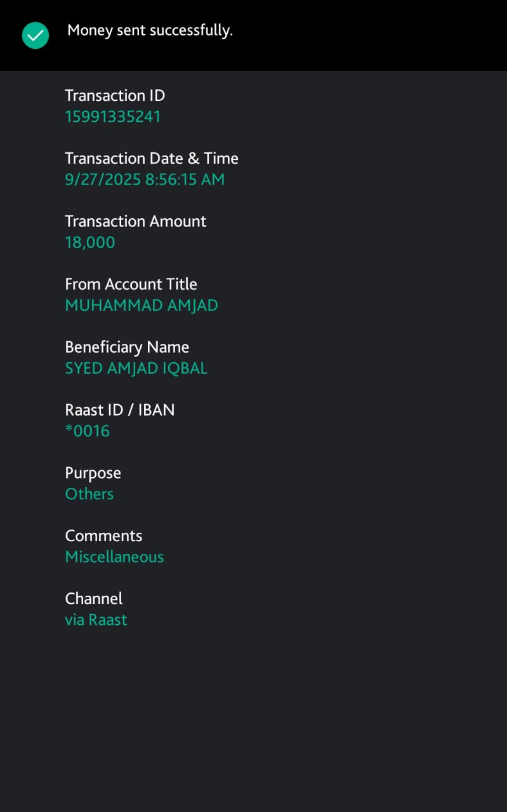The width and height of the screenshot is (507, 812).
Task: Click the green success checkmark icon
Action: point(36,36)
